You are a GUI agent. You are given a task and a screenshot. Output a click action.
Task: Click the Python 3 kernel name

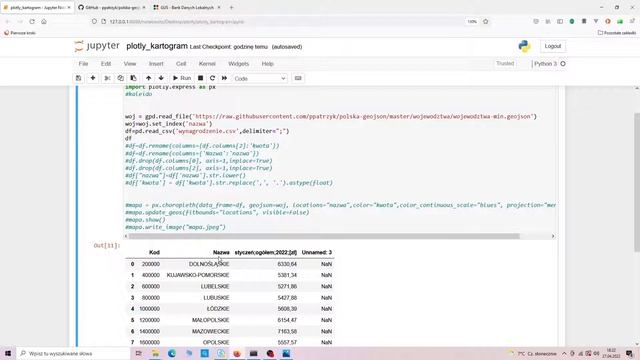tap(545, 64)
